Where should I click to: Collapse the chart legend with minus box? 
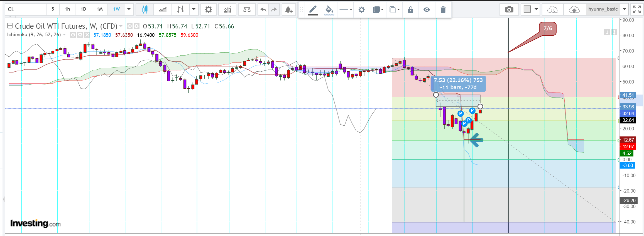(x=10, y=26)
